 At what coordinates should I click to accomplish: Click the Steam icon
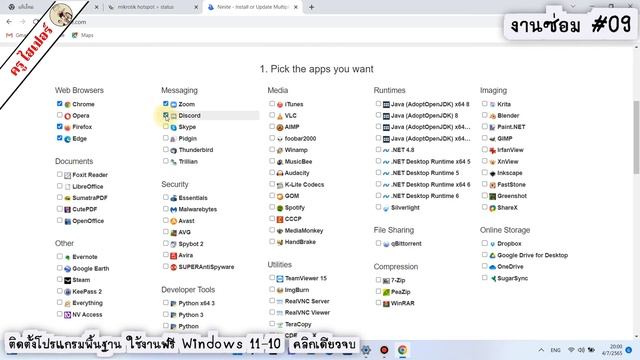tap(68, 280)
